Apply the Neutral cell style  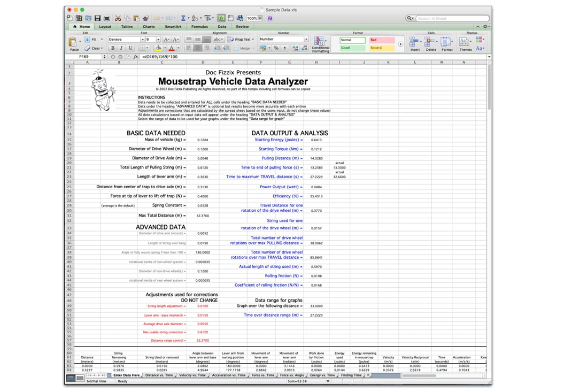click(382, 48)
